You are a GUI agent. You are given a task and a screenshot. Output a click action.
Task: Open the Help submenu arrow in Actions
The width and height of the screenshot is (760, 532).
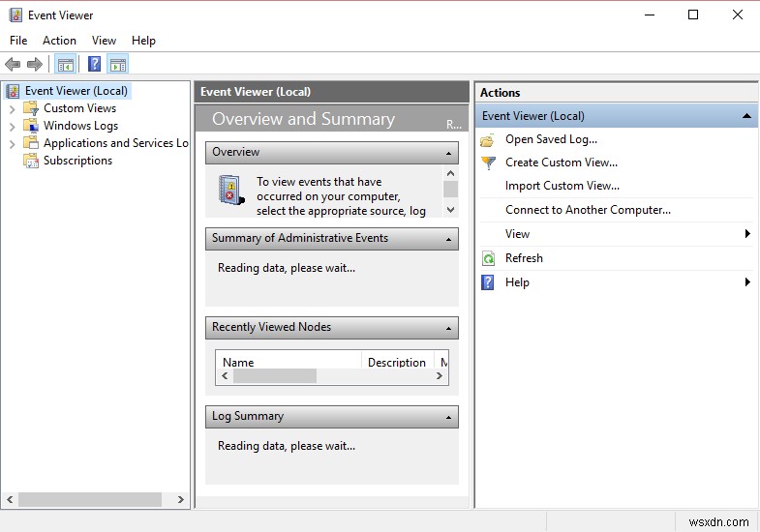coord(747,281)
